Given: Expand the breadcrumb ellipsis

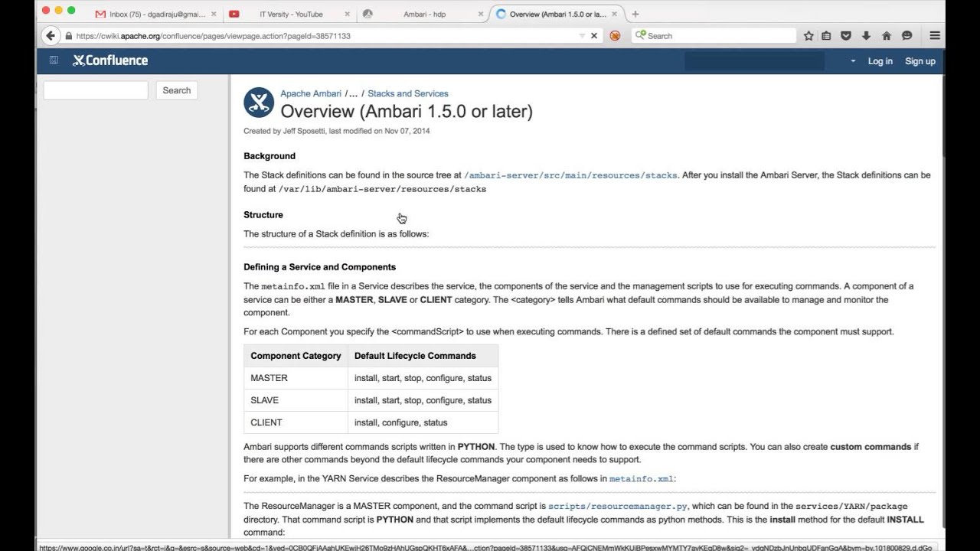Looking at the screenshot, I should click(x=352, y=93).
